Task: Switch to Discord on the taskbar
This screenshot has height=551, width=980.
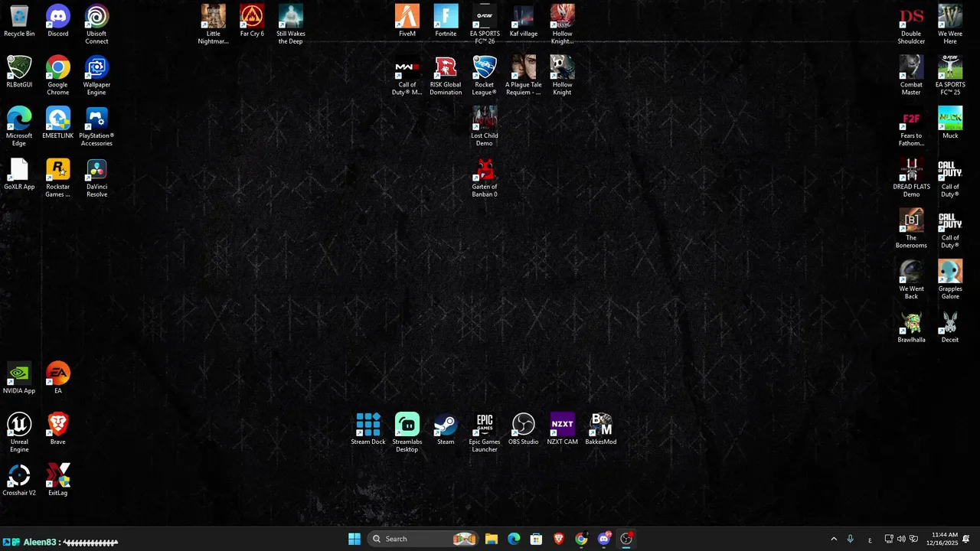Action: (604, 539)
